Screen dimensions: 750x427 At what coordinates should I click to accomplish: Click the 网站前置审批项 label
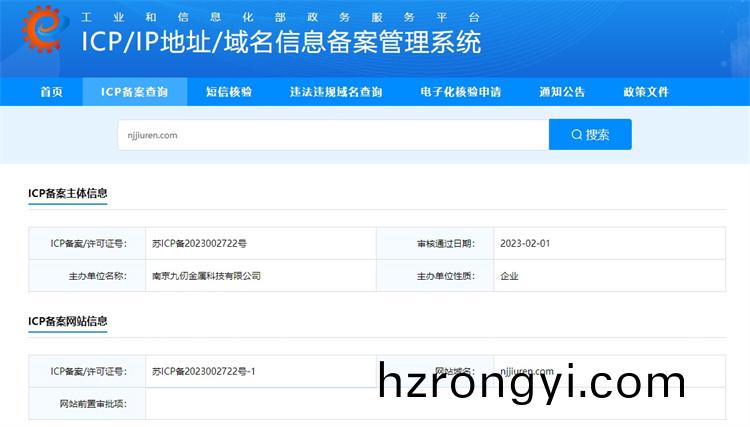93,404
